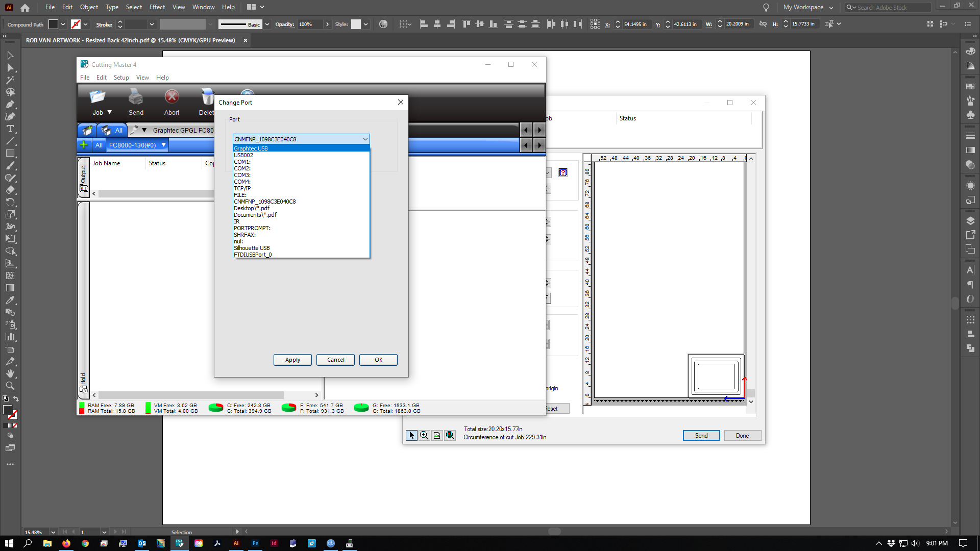Click the horizontal align left icon
This screenshot has height=551, width=980.
pos(424,24)
